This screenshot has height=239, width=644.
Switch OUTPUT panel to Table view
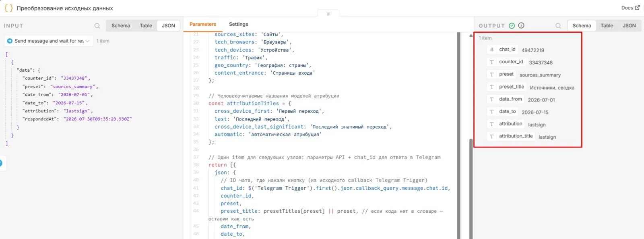pyautogui.click(x=607, y=26)
